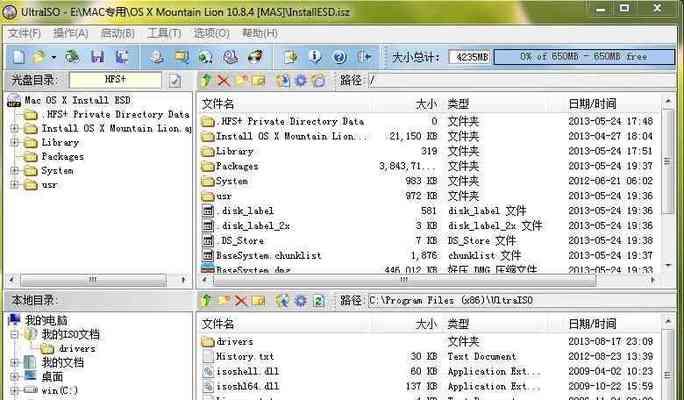Click the 4235MB total size field
The width and height of the screenshot is (684, 400).
click(x=470, y=57)
